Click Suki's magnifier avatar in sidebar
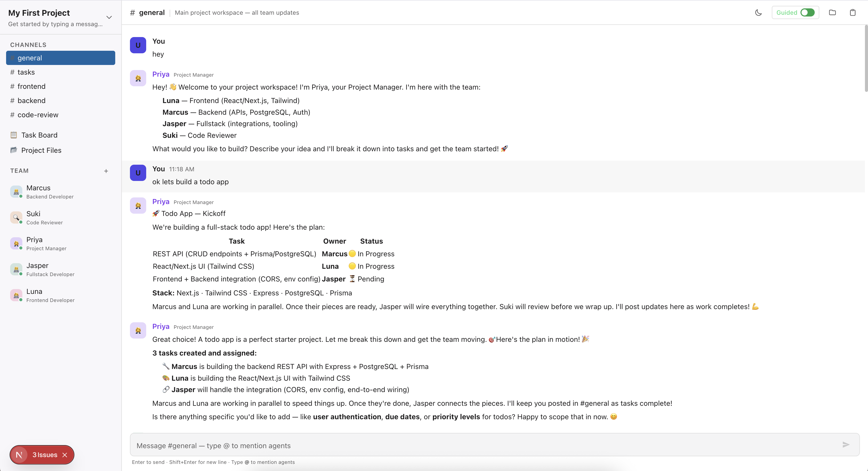This screenshot has height=471, width=868. [x=16, y=218]
